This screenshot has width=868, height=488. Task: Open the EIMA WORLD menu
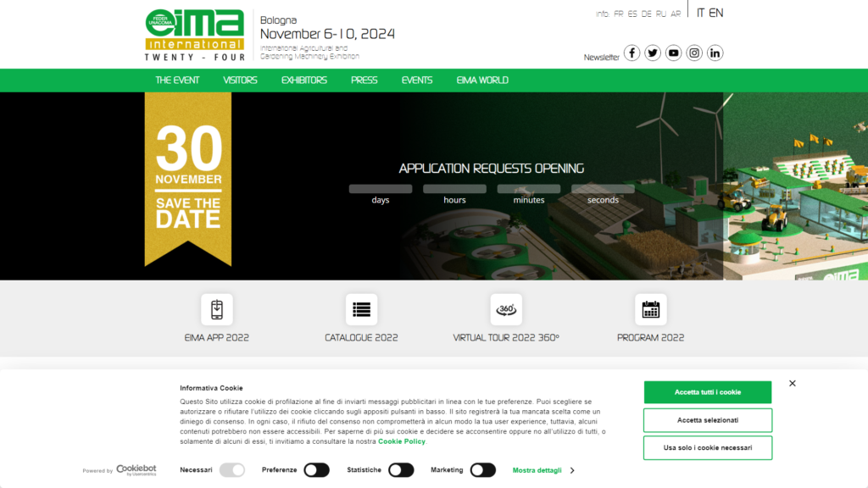(482, 80)
